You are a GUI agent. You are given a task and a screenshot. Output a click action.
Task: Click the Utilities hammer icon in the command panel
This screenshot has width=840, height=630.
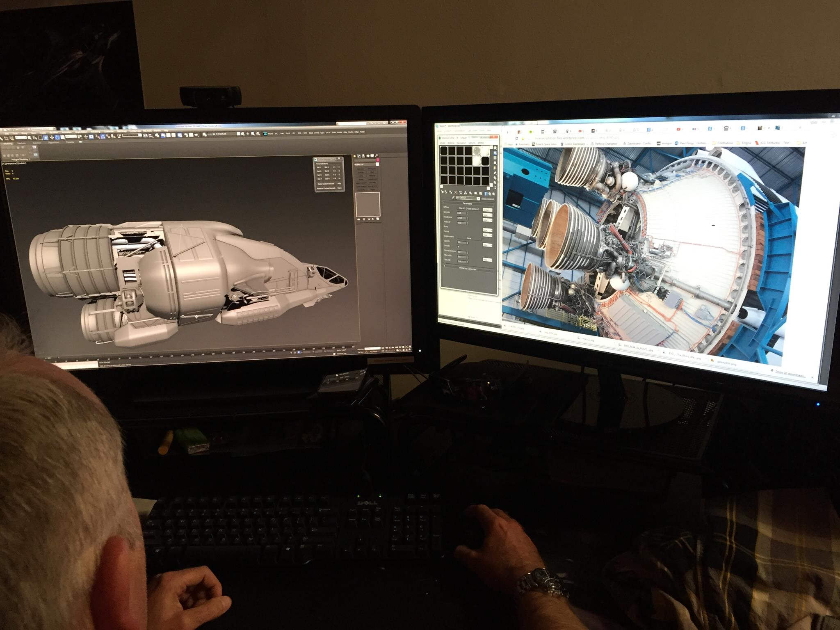377,156
